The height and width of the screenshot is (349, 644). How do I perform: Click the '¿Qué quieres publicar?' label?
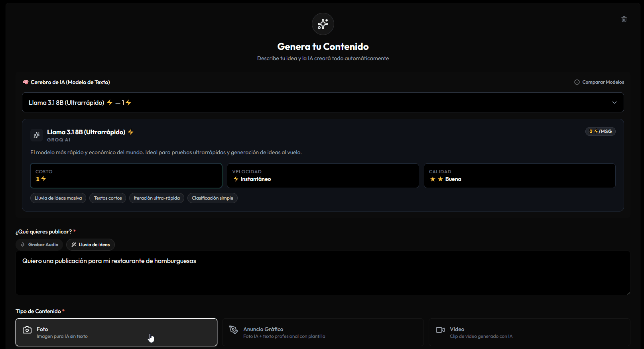coord(44,231)
